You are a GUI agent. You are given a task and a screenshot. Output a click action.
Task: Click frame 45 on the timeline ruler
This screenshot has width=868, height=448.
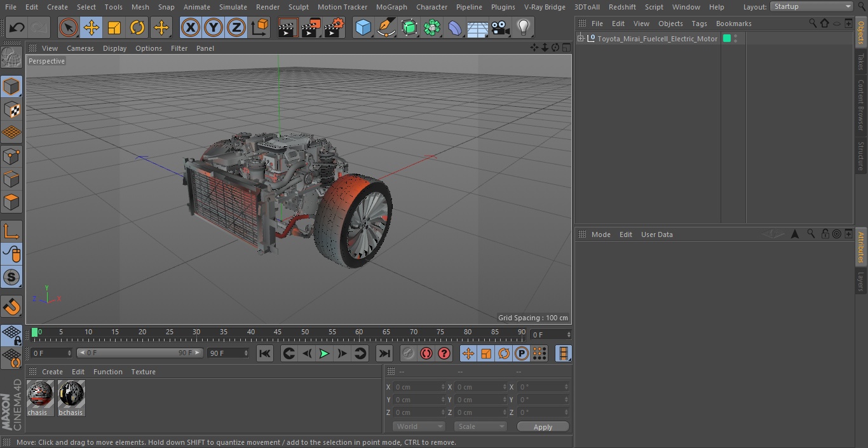(x=278, y=332)
